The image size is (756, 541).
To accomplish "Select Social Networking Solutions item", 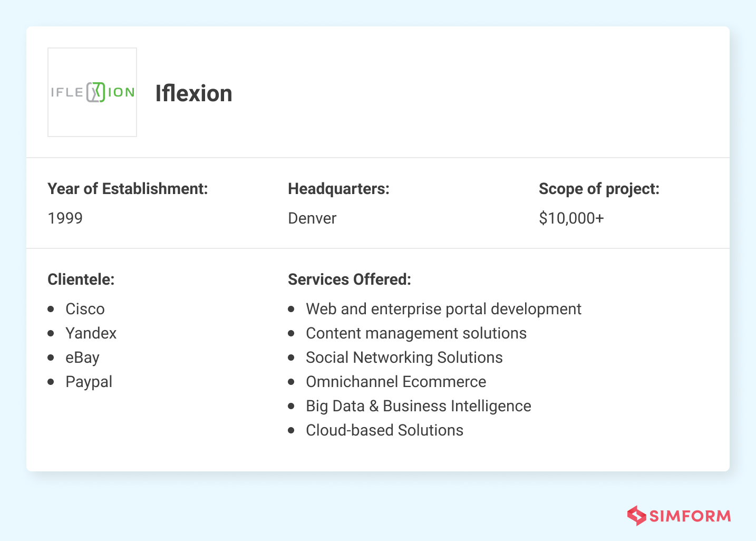I will [404, 358].
